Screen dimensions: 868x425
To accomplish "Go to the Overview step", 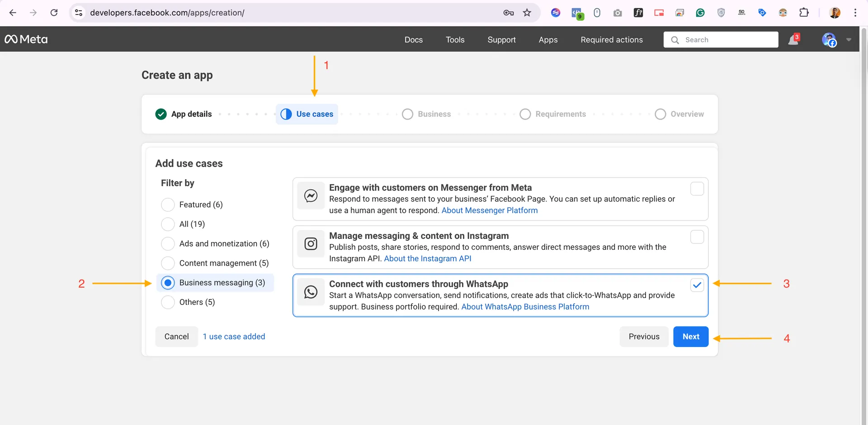I will (679, 114).
